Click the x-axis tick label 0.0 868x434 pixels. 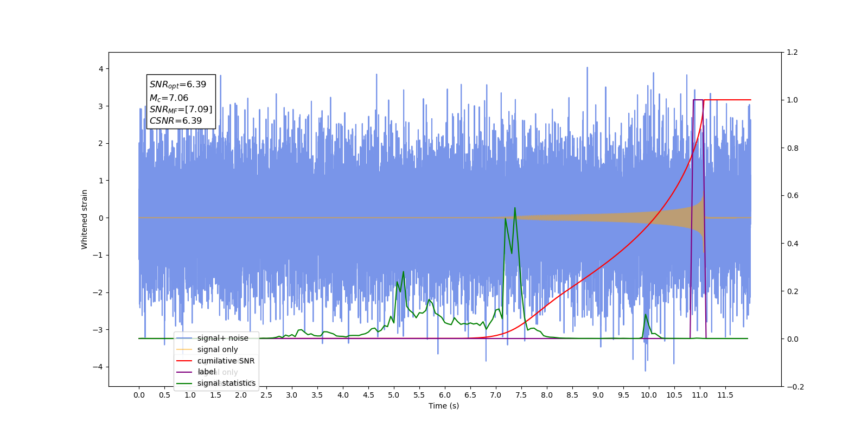point(139,395)
